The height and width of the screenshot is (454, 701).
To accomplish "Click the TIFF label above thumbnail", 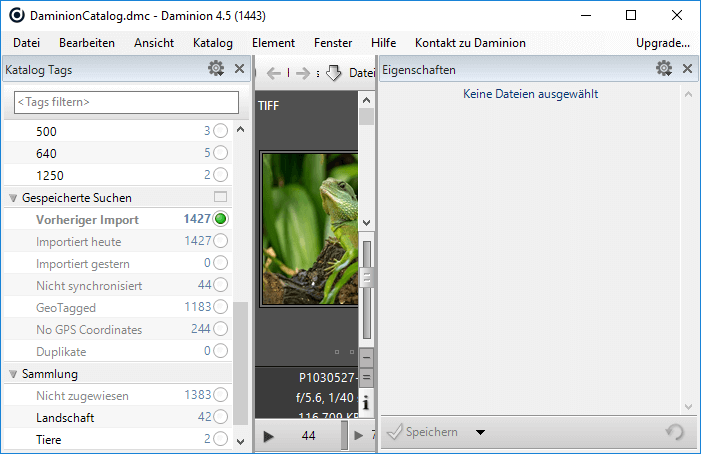I will 268,106.
